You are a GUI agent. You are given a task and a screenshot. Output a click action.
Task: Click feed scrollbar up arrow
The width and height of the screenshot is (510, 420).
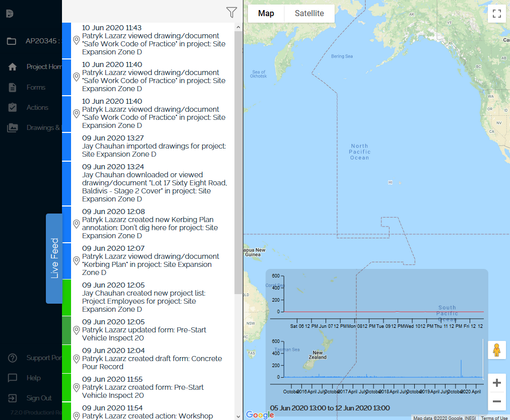(x=238, y=27)
